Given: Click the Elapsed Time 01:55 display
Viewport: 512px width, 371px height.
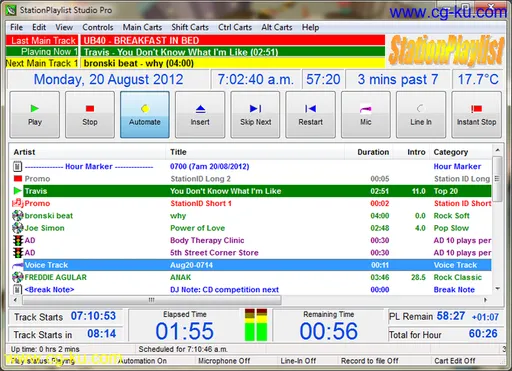Looking at the screenshot, I should [x=185, y=331].
